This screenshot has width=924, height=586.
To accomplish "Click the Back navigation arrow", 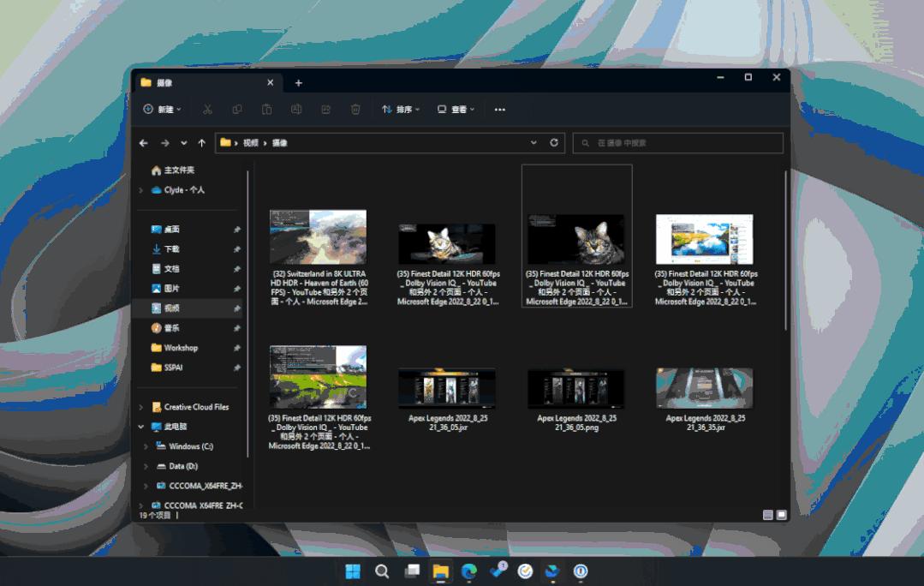I will pyautogui.click(x=144, y=143).
